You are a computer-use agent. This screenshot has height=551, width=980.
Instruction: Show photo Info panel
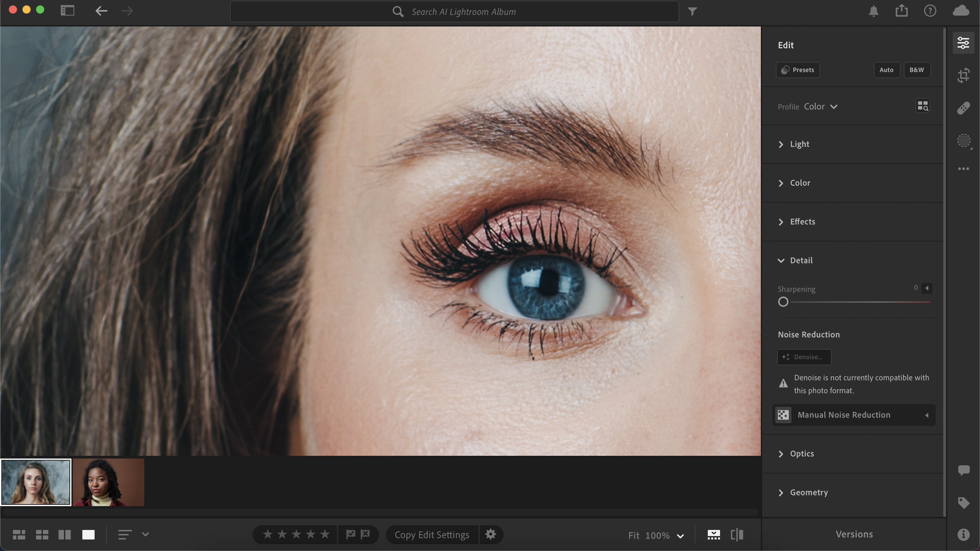click(964, 535)
